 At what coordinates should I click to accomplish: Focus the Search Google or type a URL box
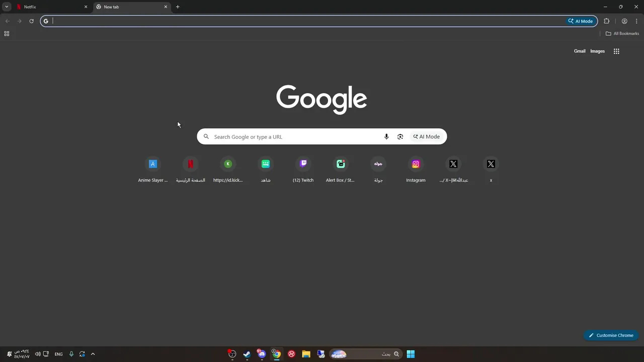click(x=322, y=137)
